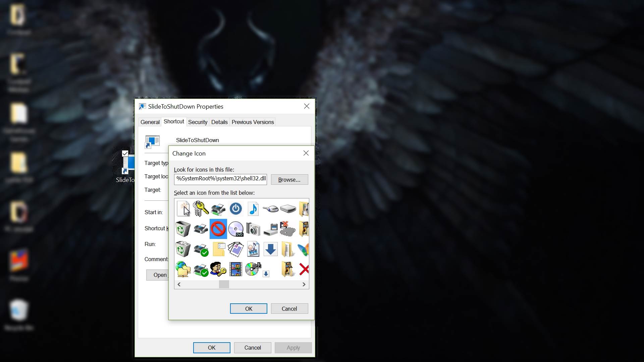Screen dimensions: 644x362
Task: Open the Security tab
Action: click(198, 122)
